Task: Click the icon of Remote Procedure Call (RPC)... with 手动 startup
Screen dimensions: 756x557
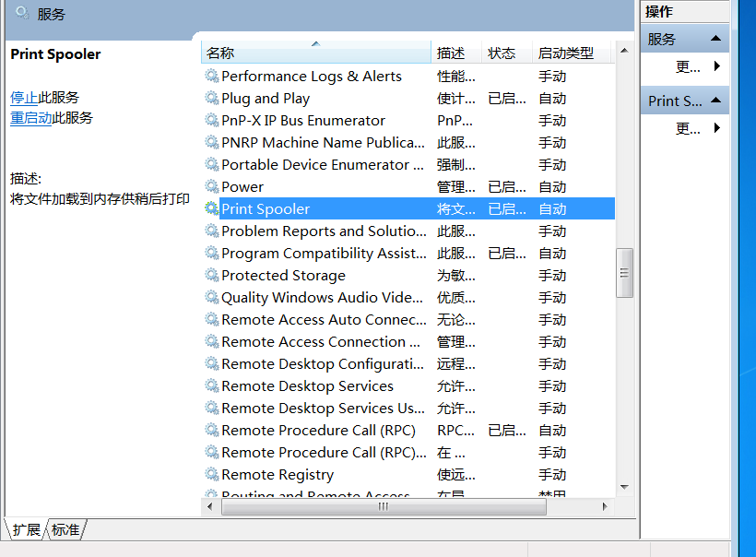Action: click(212, 453)
